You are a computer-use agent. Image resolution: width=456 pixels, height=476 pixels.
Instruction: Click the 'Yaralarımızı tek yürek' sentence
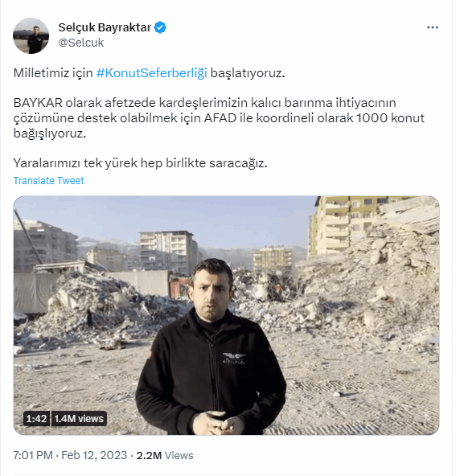pos(140,163)
